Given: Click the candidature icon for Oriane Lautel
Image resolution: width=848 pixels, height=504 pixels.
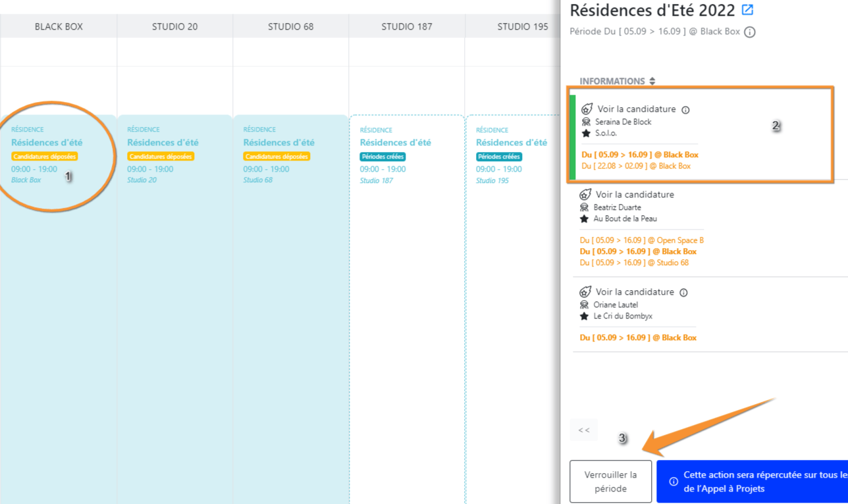Looking at the screenshot, I should tap(585, 292).
